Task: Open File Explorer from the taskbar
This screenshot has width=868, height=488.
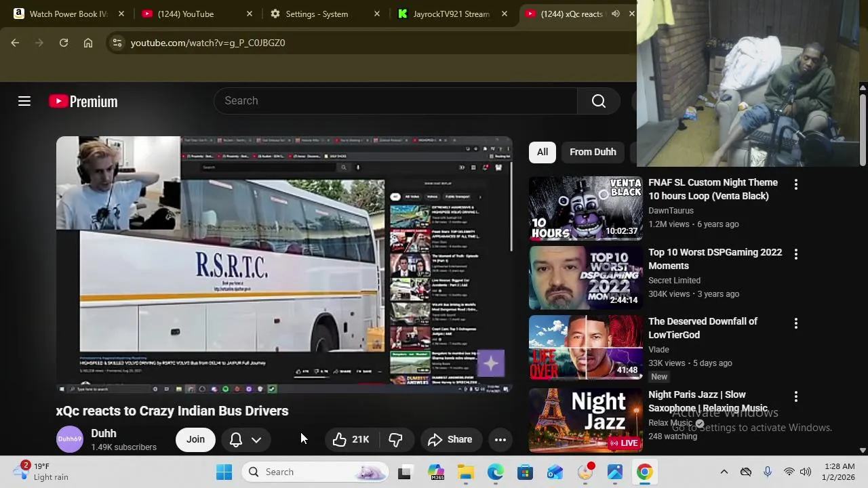Action: (x=466, y=472)
